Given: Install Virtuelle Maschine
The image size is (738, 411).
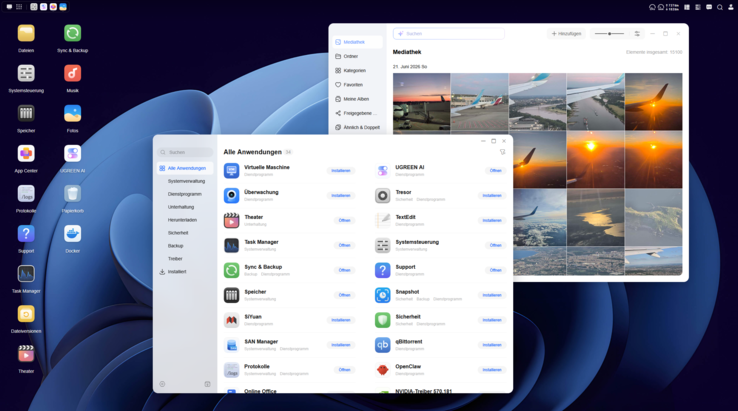Looking at the screenshot, I should (341, 170).
